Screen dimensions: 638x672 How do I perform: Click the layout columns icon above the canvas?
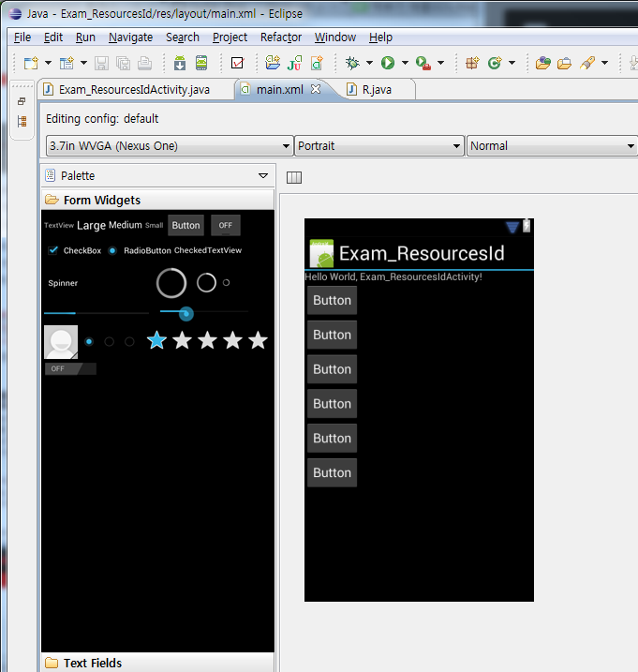click(294, 177)
